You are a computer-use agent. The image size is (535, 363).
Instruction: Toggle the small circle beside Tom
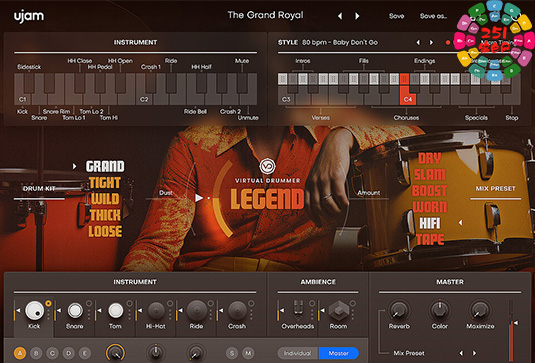(x=130, y=303)
